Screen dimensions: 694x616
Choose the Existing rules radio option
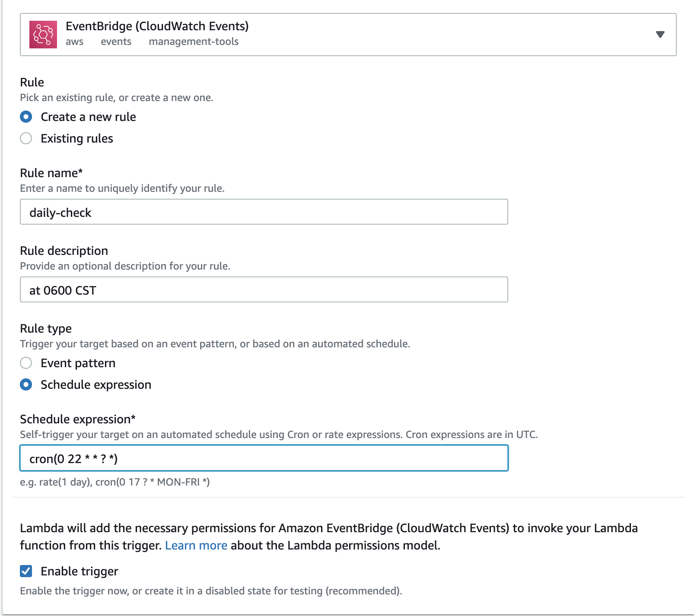point(26,138)
